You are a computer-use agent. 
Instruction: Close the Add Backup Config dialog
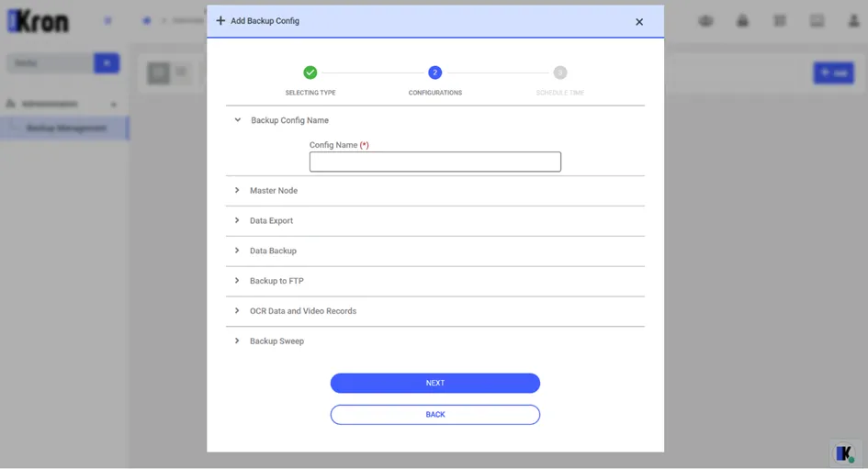639,22
